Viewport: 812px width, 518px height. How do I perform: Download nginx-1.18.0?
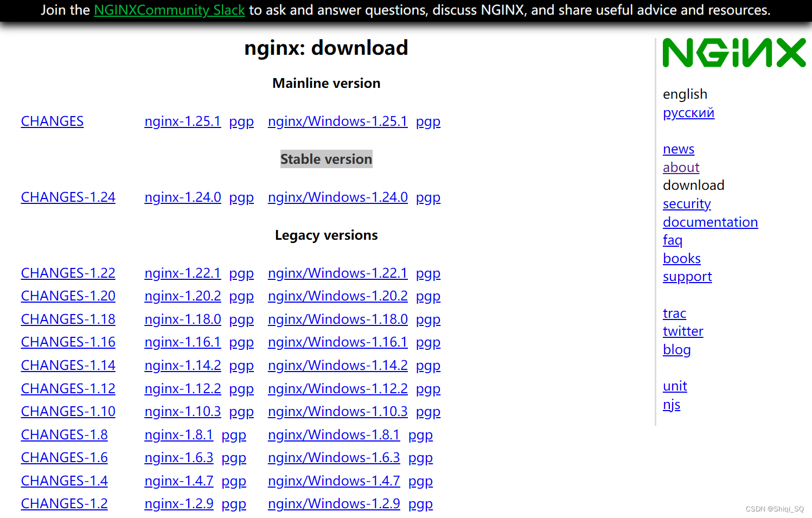183,319
